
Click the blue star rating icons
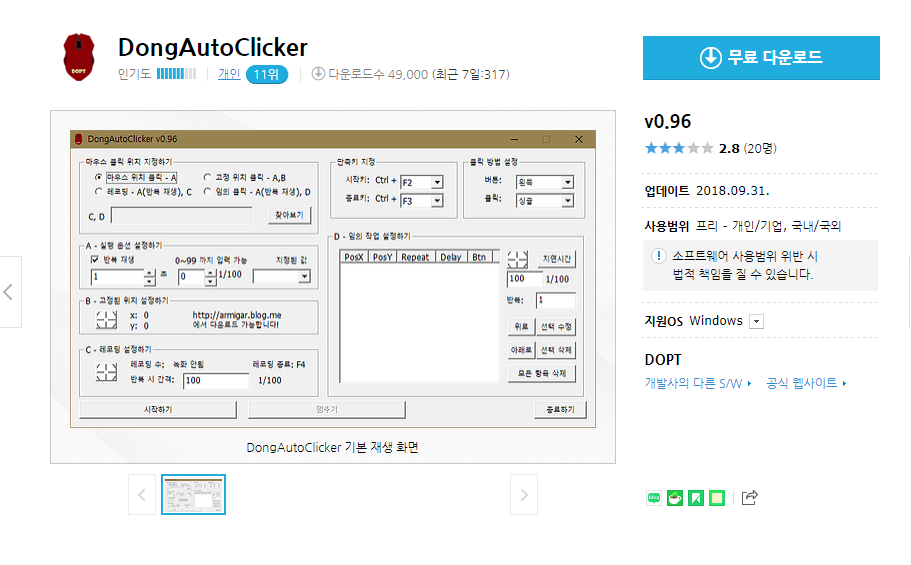[x=679, y=148]
